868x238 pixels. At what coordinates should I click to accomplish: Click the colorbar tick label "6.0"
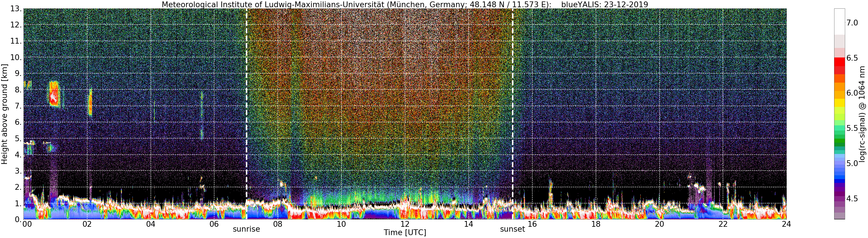point(852,93)
